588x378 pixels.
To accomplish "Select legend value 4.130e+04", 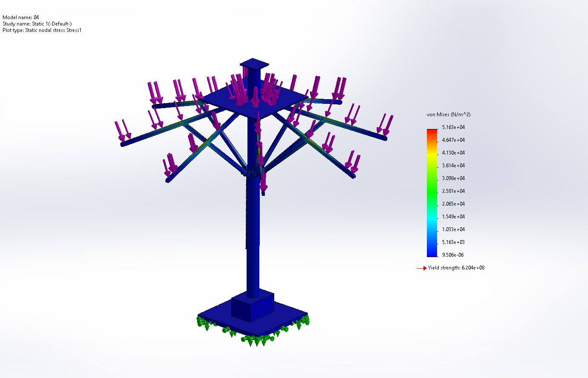I will tap(453, 153).
